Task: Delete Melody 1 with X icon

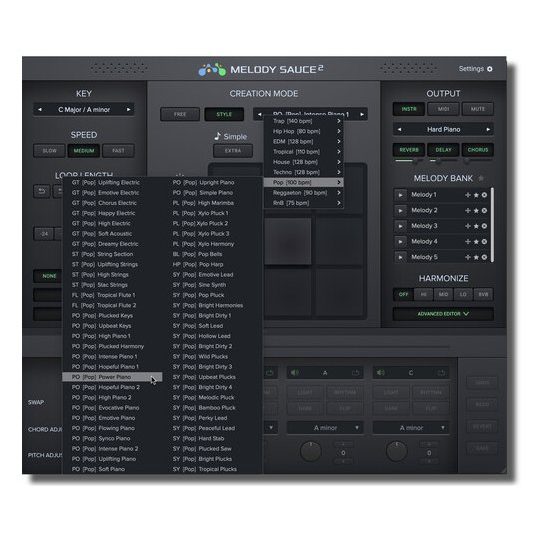Action: pos(484,195)
